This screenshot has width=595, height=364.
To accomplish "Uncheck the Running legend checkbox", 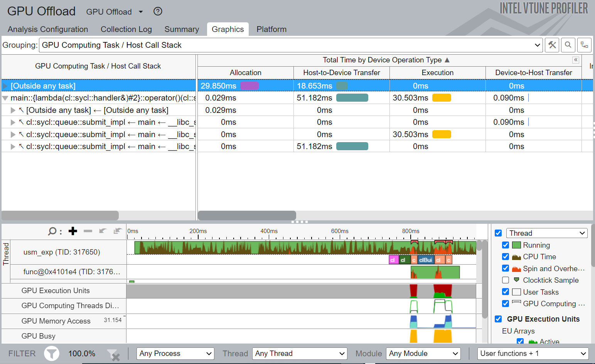I will (x=506, y=245).
